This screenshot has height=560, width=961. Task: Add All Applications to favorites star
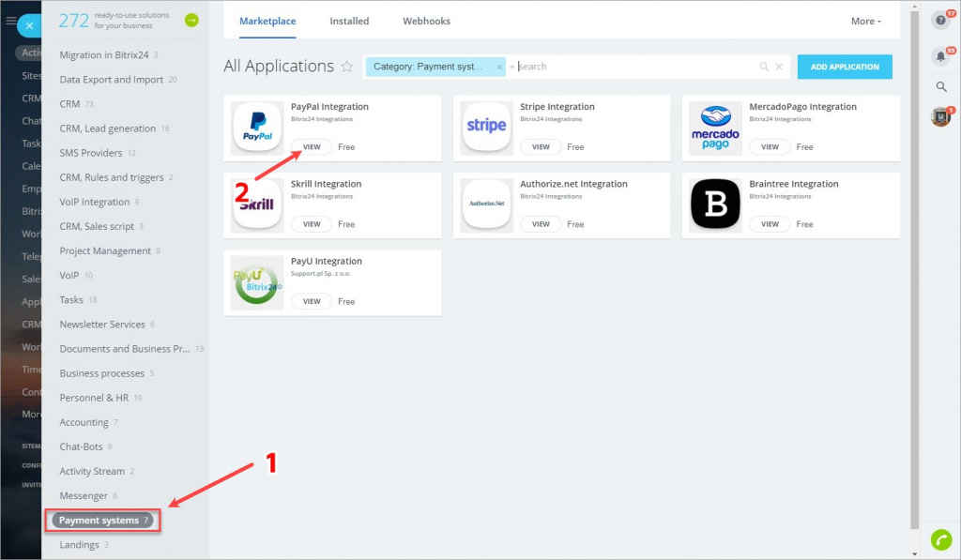347,67
